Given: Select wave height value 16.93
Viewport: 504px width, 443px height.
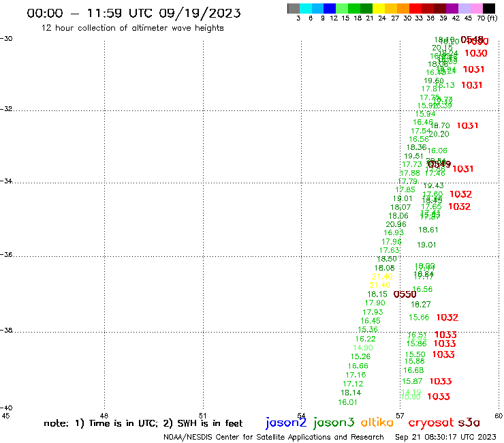Looking at the screenshot, I should click(394, 232).
